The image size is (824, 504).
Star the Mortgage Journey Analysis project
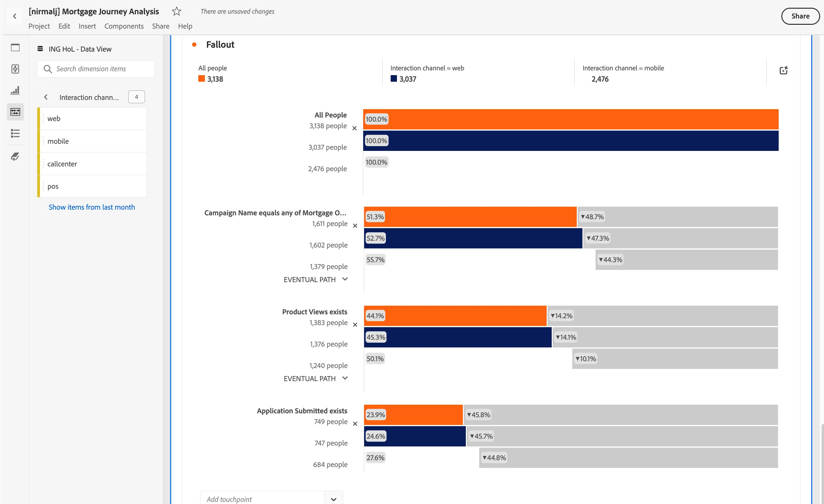tap(176, 11)
